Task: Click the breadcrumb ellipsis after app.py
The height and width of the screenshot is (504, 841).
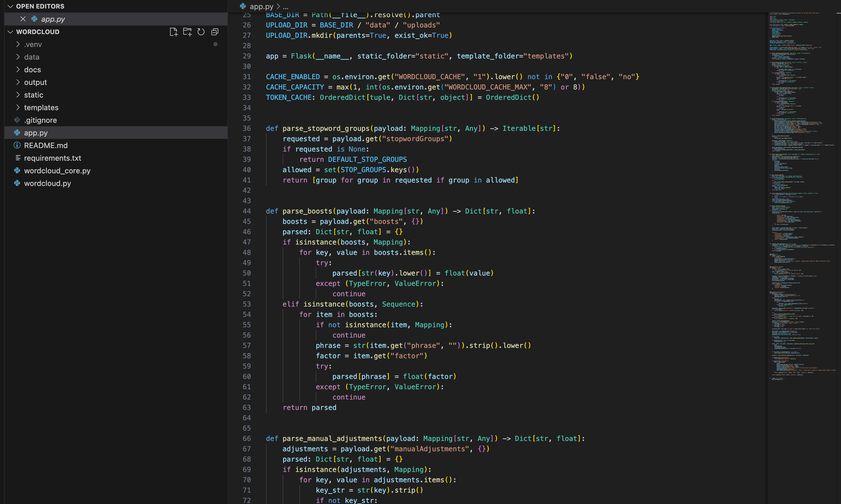Action: tap(286, 6)
